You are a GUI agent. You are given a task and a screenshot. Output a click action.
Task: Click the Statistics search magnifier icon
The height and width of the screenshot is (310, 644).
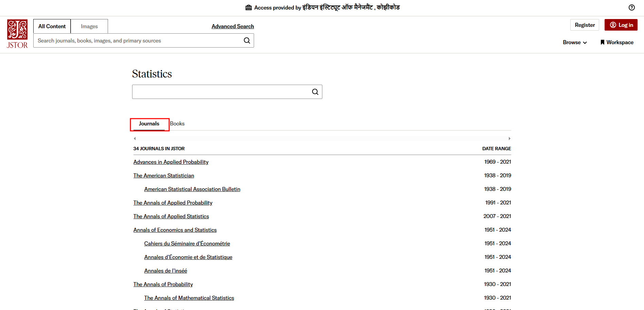pos(315,92)
